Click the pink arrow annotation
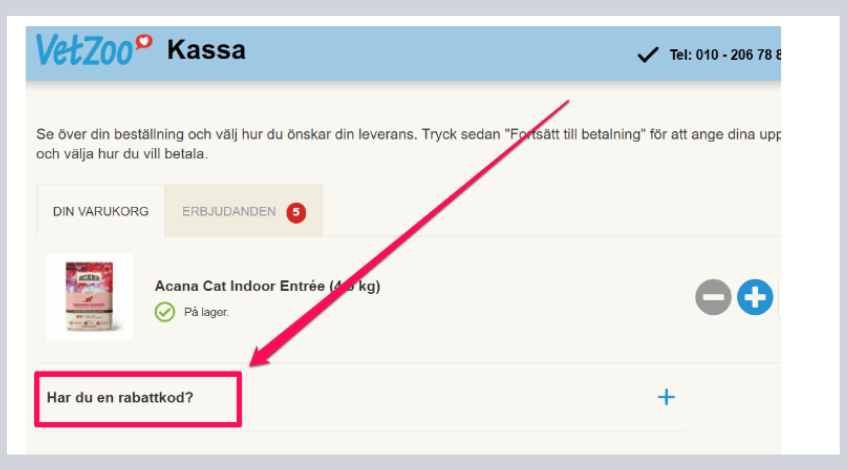This screenshot has height=470, width=847. pyautogui.click(x=409, y=233)
